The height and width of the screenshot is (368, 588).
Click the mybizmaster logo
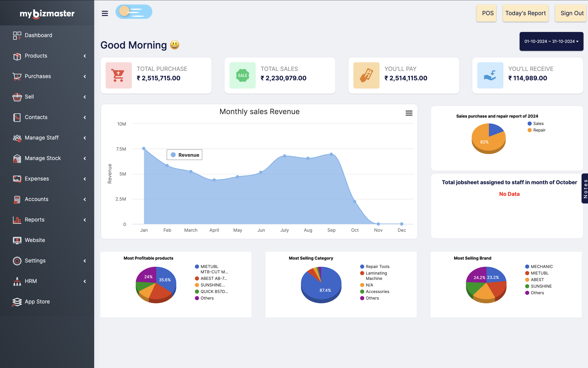(x=47, y=14)
